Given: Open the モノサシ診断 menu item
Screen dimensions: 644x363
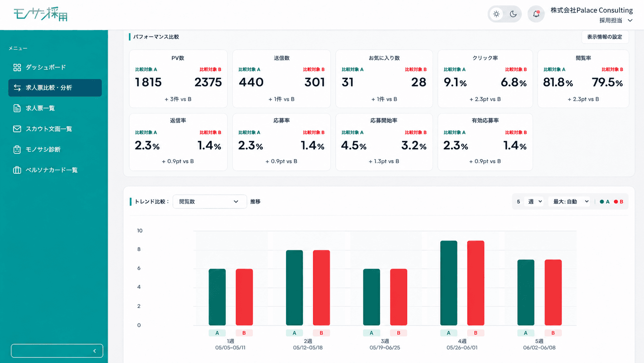Looking at the screenshot, I should click(55, 149).
